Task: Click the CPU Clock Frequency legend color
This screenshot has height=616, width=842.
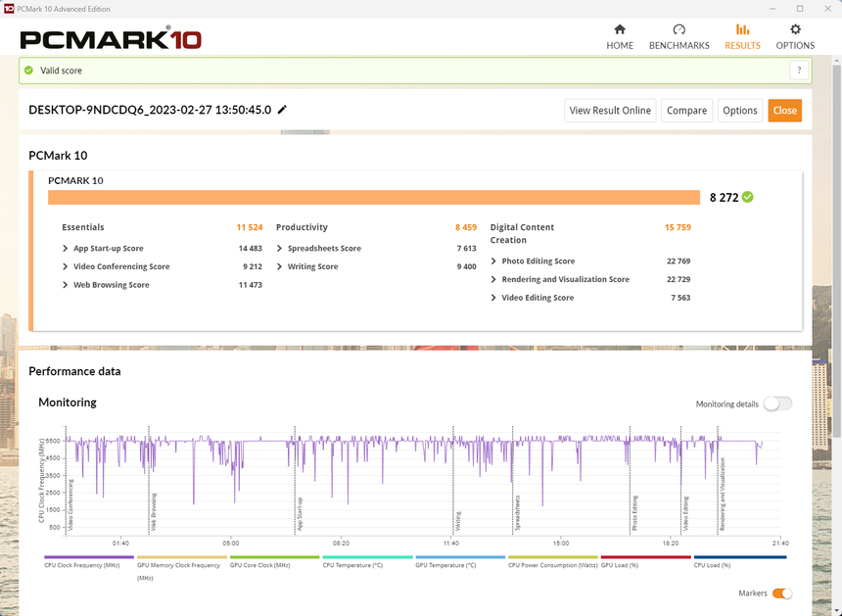Action: tap(84, 557)
